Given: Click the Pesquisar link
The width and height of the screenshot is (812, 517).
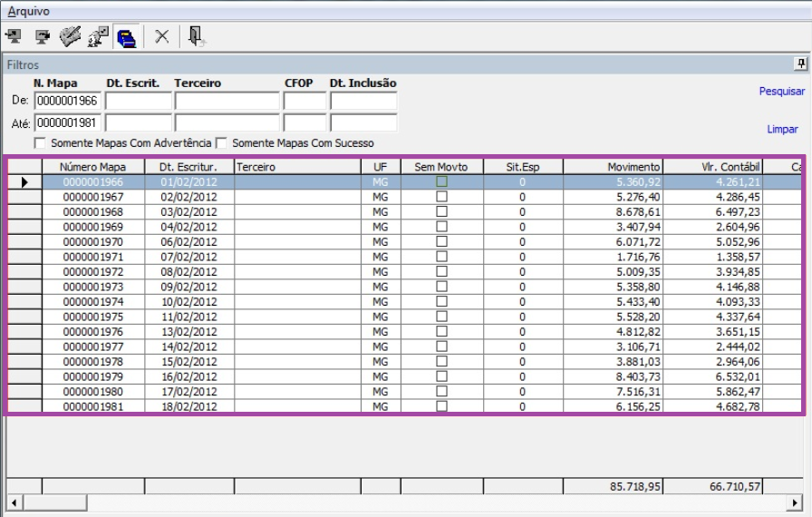Looking at the screenshot, I should (781, 92).
